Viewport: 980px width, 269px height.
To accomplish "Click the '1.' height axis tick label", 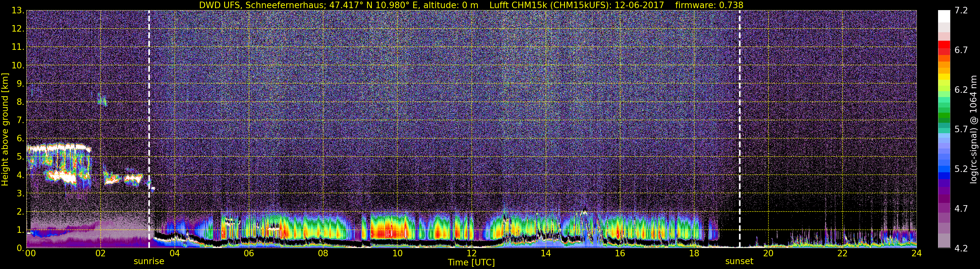I will coord(20,230).
